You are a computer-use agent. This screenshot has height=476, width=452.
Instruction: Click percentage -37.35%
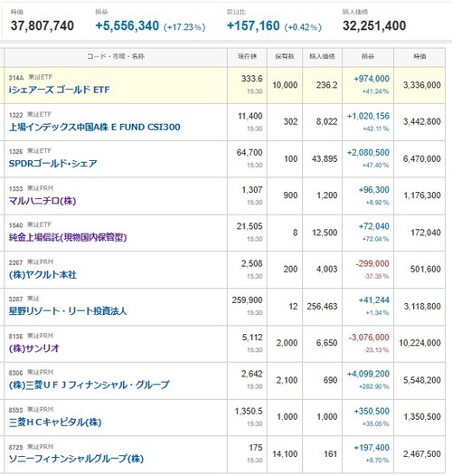tap(376, 277)
